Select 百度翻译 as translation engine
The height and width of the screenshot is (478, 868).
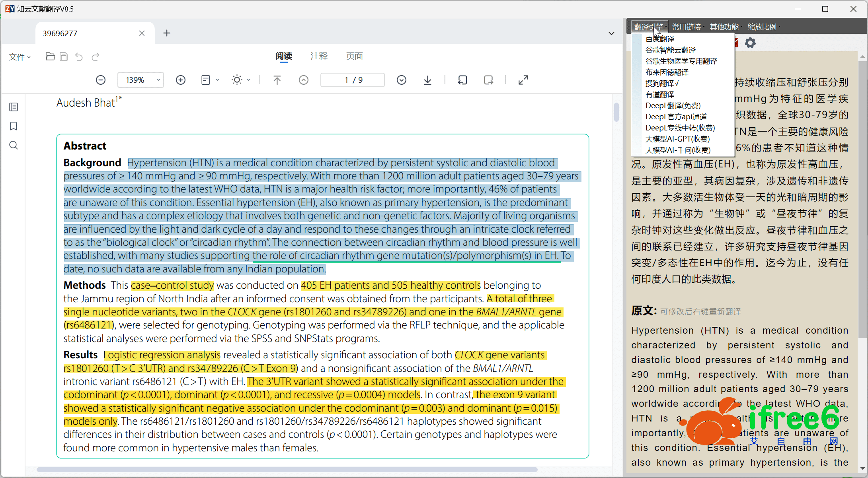click(660, 39)
